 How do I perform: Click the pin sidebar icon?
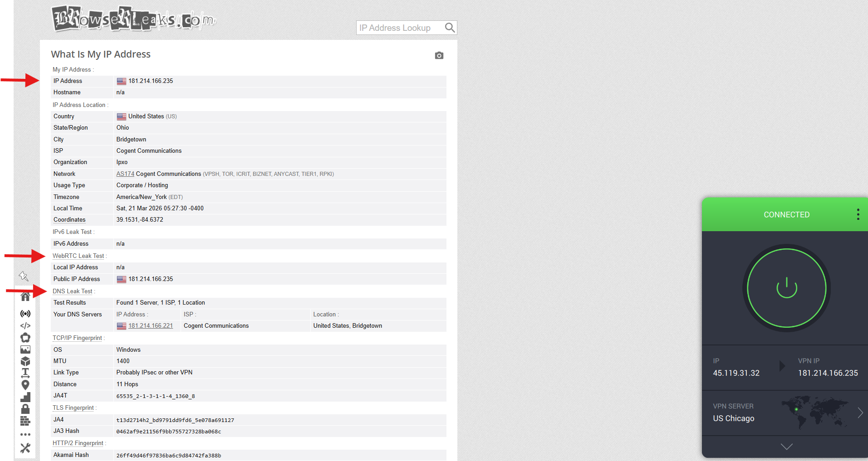pyautogui.click(x=24, y=276)
